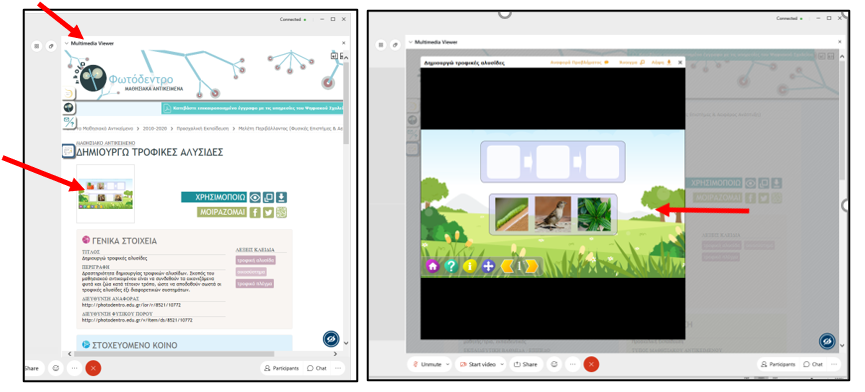Click the horizontal scrollbar in left window
The height and width of the screenshot is (392, 865).
(175, 354)
